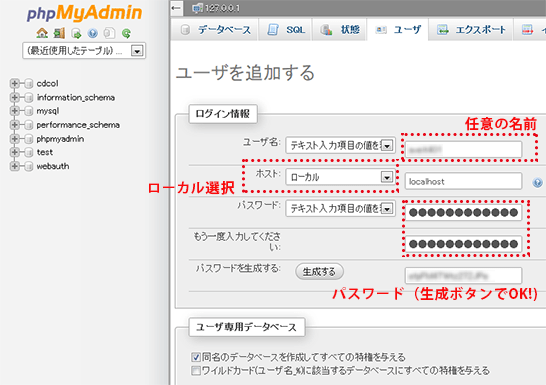This screenshot has height=385, width=546.
Task: Click the first password field
Action: (463, 212)
